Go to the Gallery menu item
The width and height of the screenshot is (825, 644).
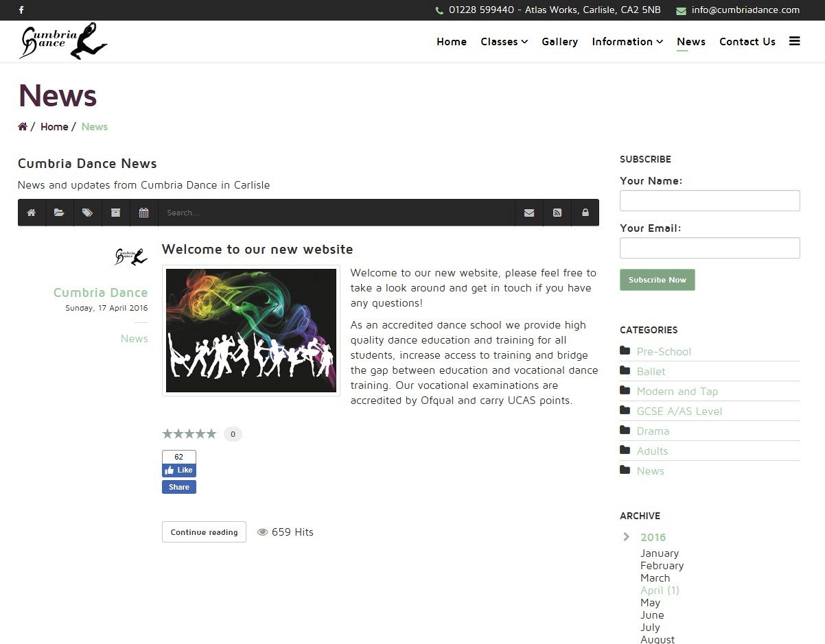pos(559,42)
